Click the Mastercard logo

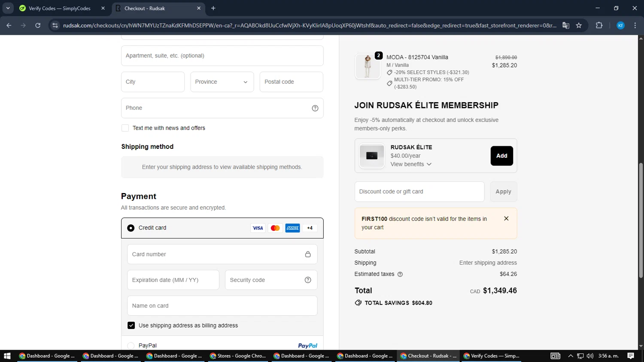(x=275, y=228)
